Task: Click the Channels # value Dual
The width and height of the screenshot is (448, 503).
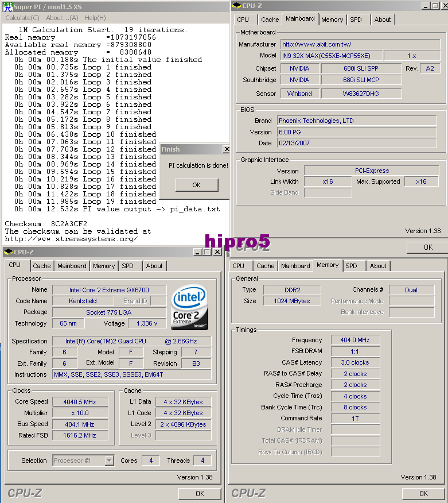Action: pos(411,290)
